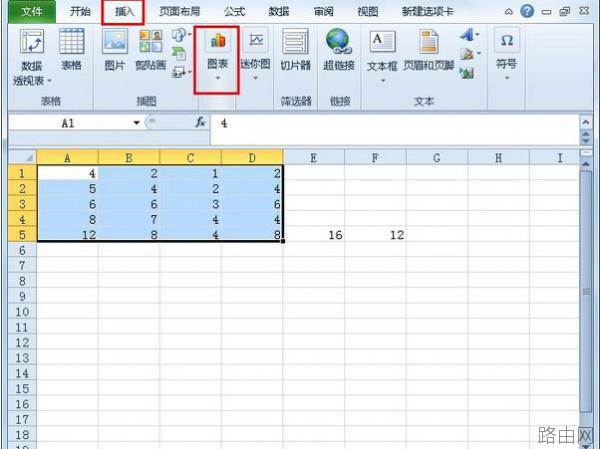
Task: Switch to the Formulas (公式) tab
Action: pyautogui.click(x=234, y=11)
